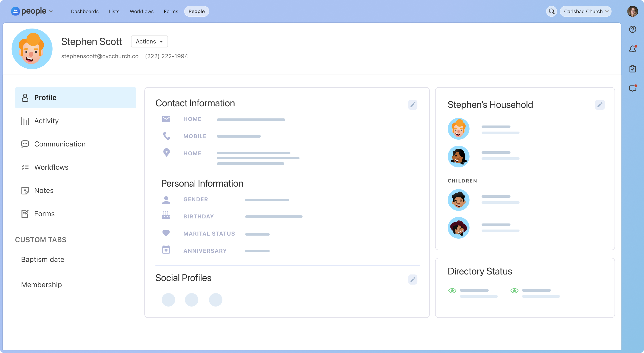Viewport: 644px width, 353px height.
Task: Edit Social Profiles with pencil icon
Action: click(x=413, y=280)
